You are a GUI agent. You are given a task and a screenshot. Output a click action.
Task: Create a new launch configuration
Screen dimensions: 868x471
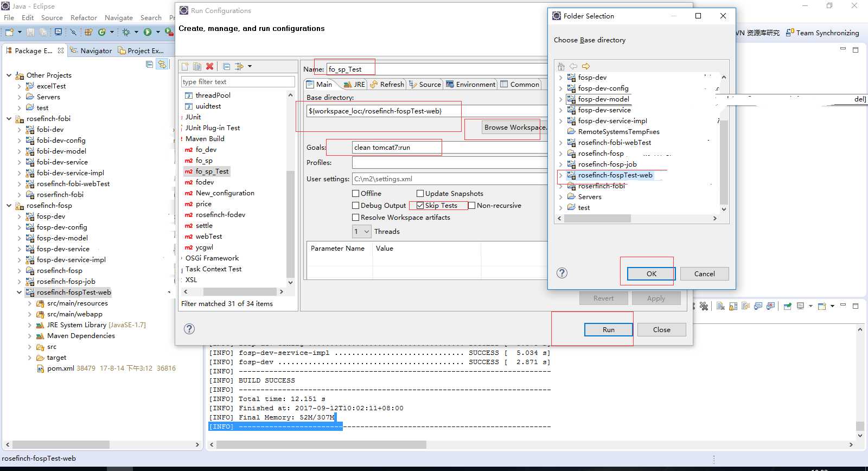tap(185, 66)
